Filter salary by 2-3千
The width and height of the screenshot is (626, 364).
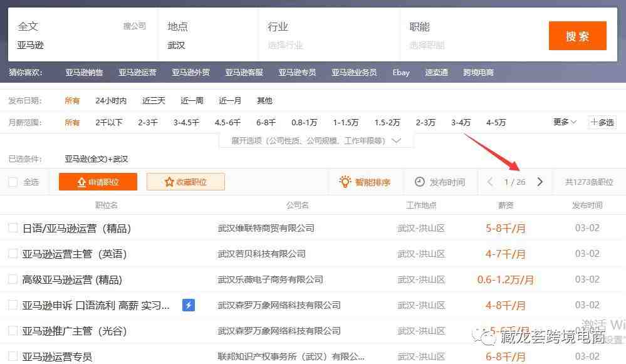tap(148, 123)
